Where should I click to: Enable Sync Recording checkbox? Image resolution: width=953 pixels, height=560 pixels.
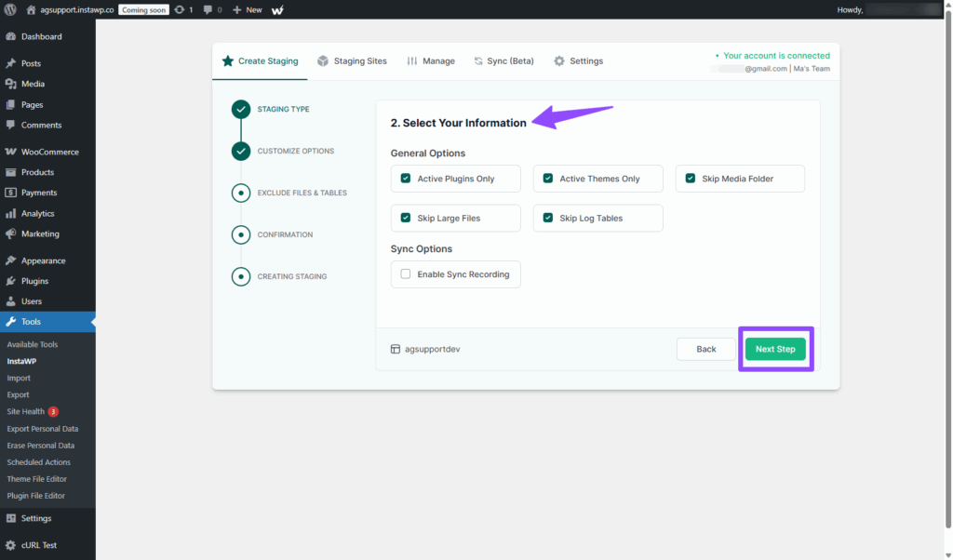(x=406, y=273)
